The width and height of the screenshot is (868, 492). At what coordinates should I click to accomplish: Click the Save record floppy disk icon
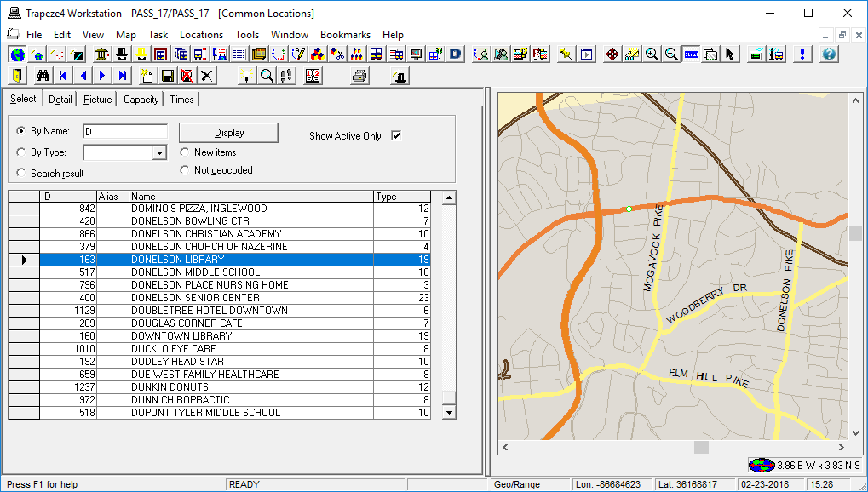point(165,76)
